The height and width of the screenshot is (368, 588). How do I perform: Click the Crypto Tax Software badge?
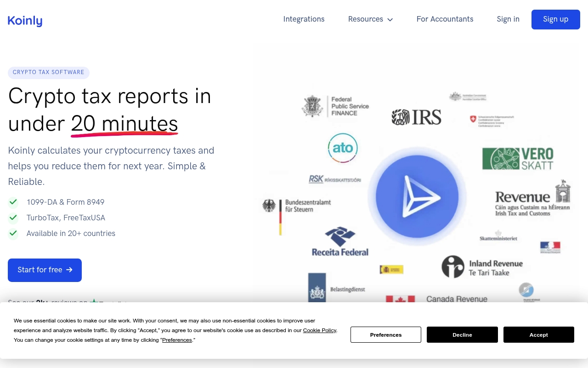[49, 73]
